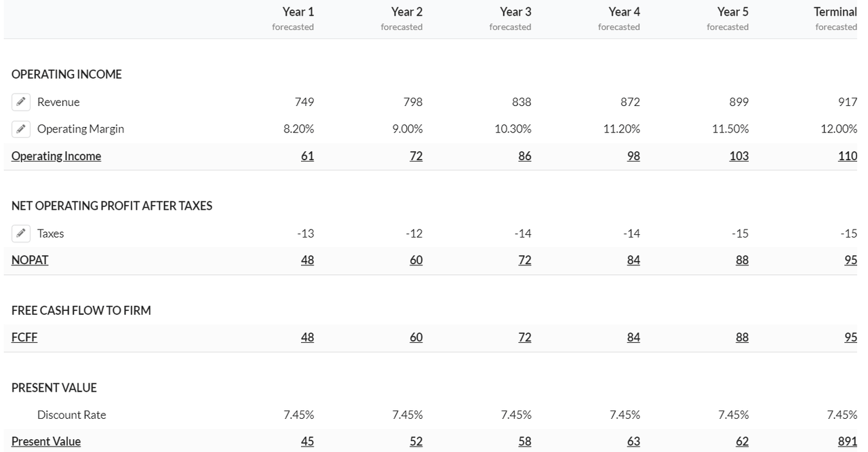Click the Year 4 Present Value 63
868x452 pixels.
click(633, 441)
